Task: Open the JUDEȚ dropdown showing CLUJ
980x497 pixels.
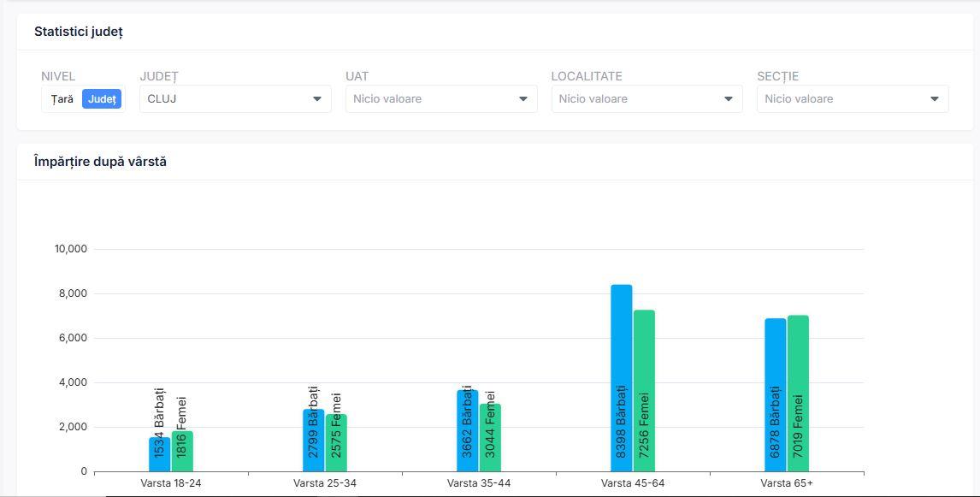Action: click(227, 99)
